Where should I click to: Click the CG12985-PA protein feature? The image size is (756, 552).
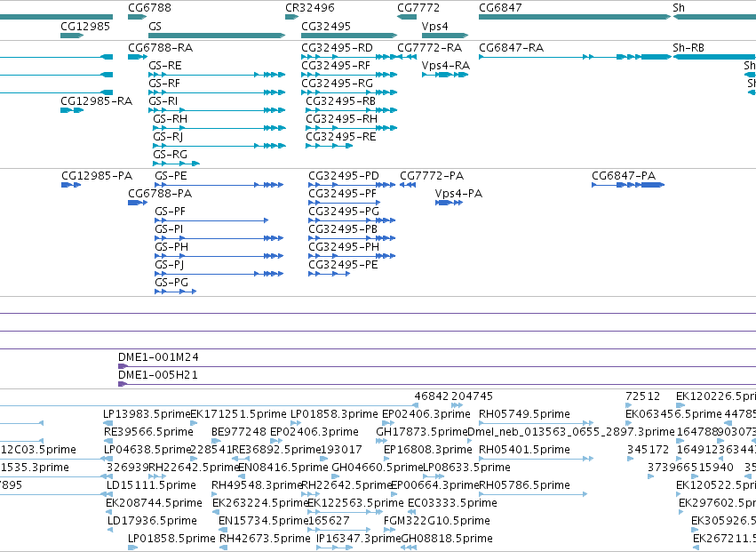point(71,185)
